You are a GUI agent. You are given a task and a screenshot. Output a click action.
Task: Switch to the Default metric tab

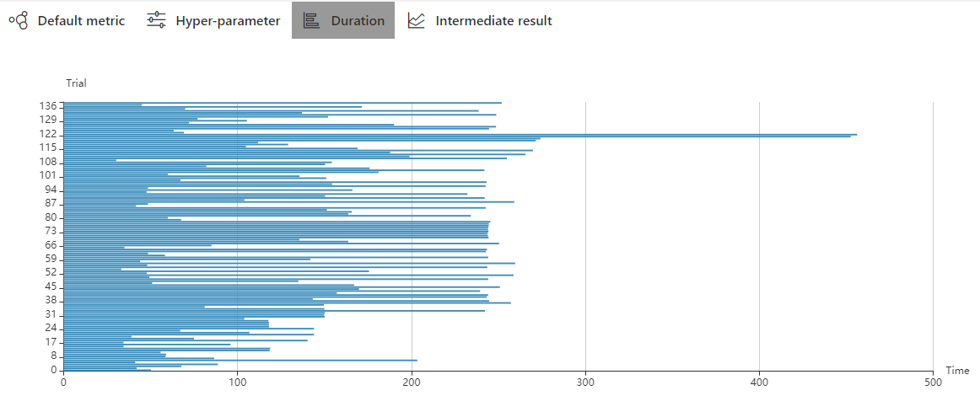click(x=81, y=20)
